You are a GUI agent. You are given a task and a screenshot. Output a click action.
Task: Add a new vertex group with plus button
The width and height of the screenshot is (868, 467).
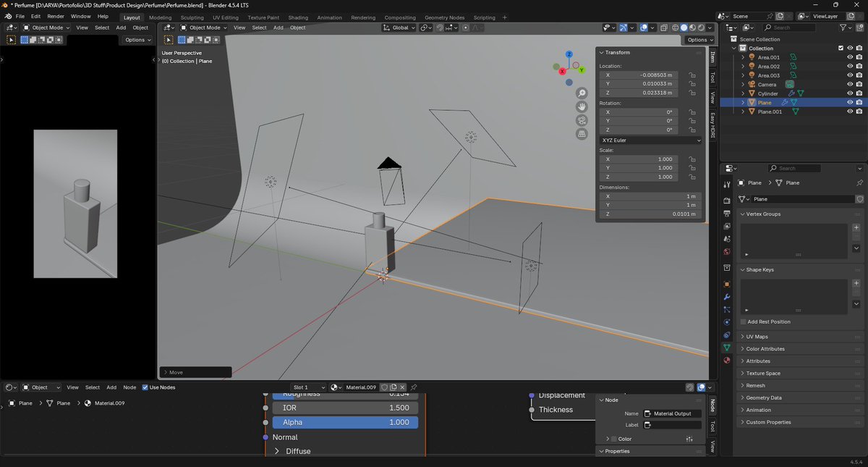click(856, 227)
